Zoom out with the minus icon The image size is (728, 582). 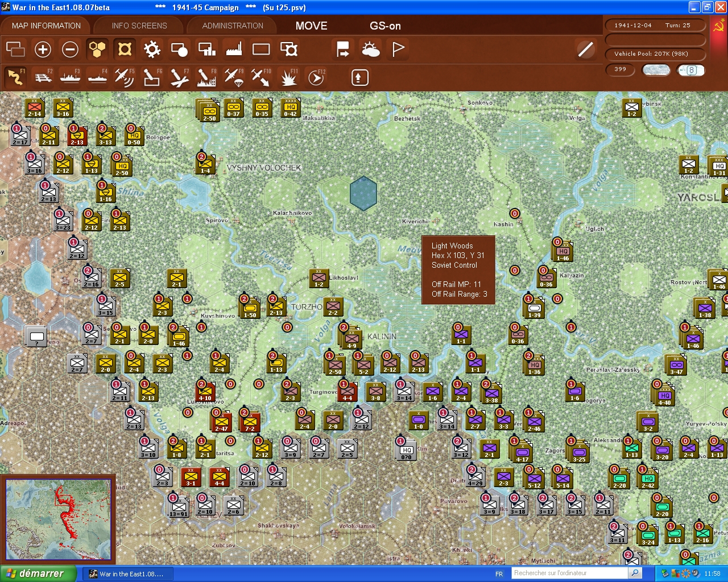pyautogui.click(x=70, y=49)
